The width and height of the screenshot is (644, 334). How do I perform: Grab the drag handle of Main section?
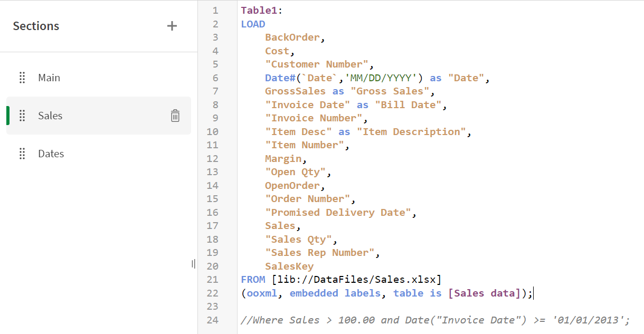coord(22,78)
